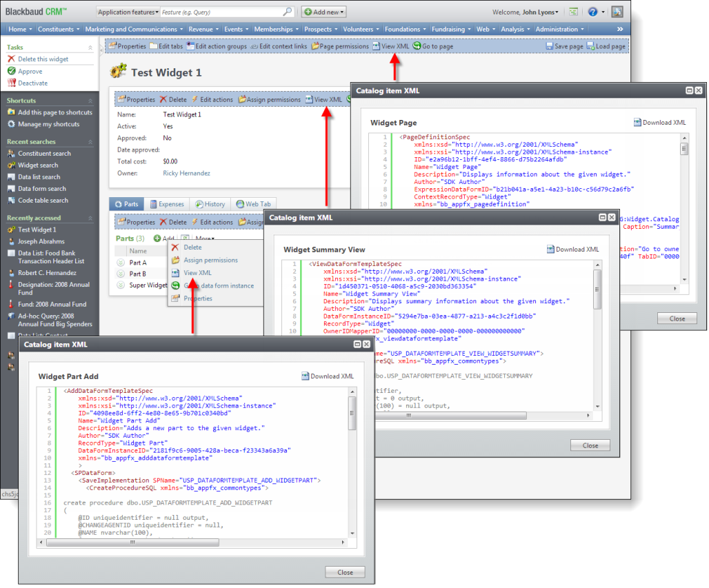Open the Add new dropdown
The width and height of the screenshot is (709, 588).
point(323,12)
